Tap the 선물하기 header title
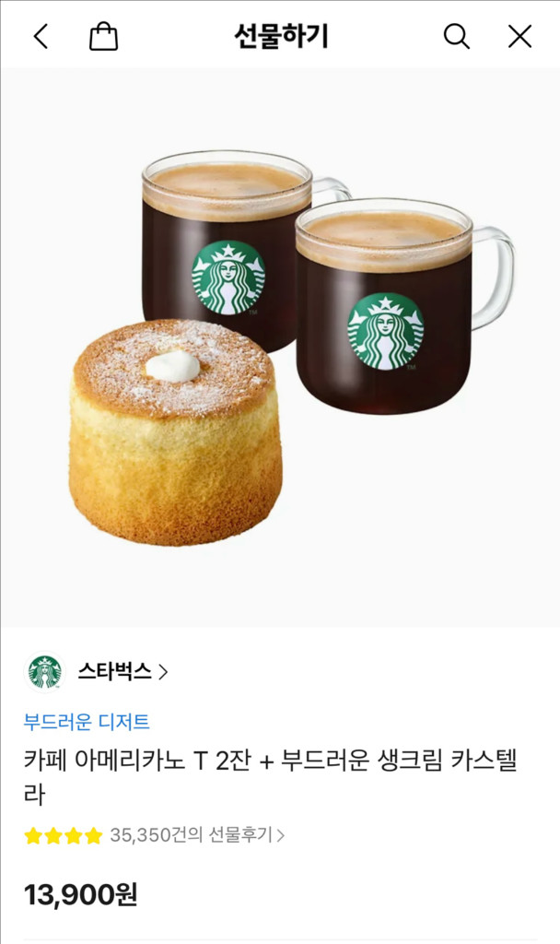Screen dimensions: 560x944 coord(281,36)
